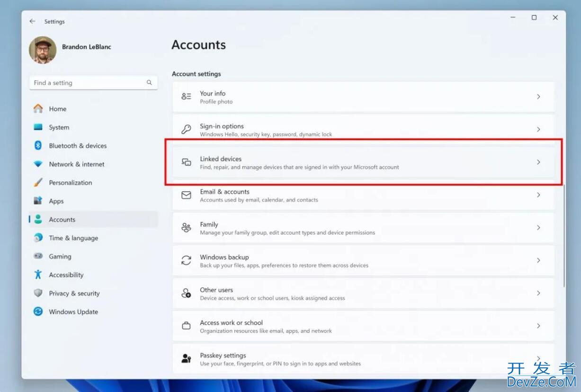The width and height of the screenshot is (581, 392).
Task: Expand Access work or school chevron
Action: coord(538,326)
